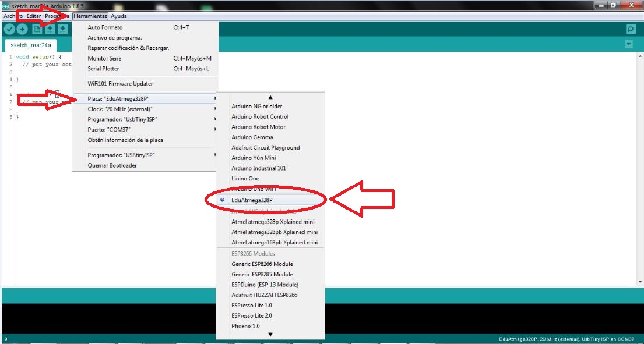Open a sketch with the up-arrow icon

(50, 29)
